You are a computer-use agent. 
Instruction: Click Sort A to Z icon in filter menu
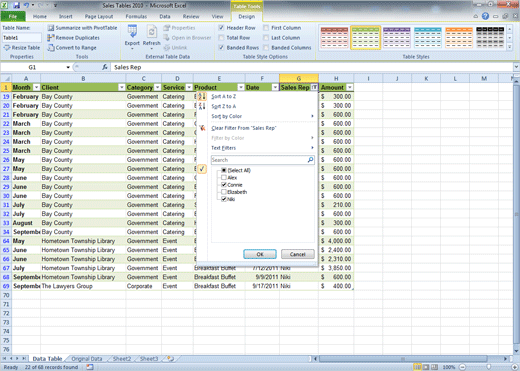tap(202, 97)
